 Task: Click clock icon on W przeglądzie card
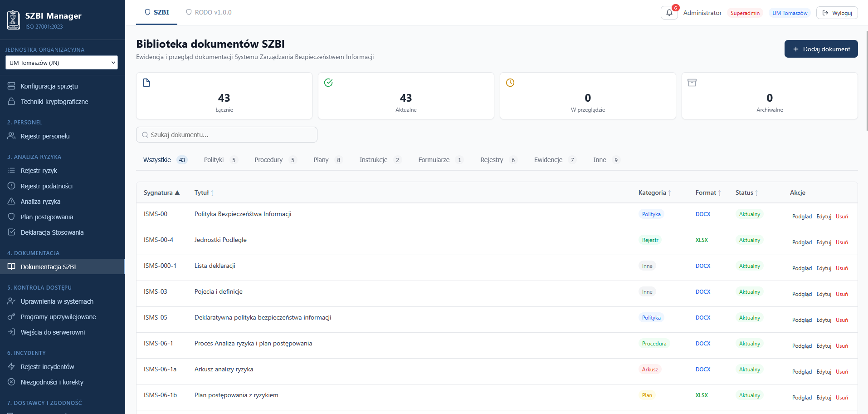click(x=510, y=83)
